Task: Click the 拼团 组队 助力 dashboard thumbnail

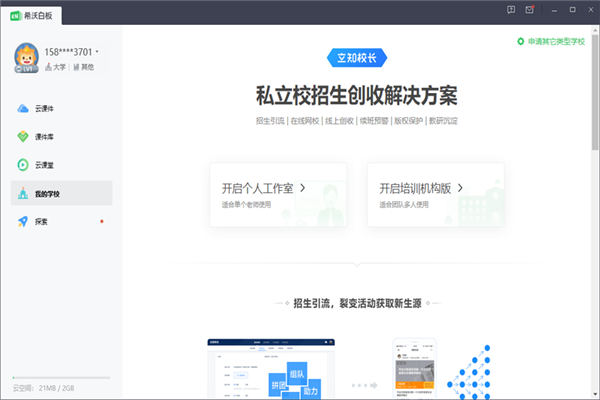Action: [x=271, y=369]
